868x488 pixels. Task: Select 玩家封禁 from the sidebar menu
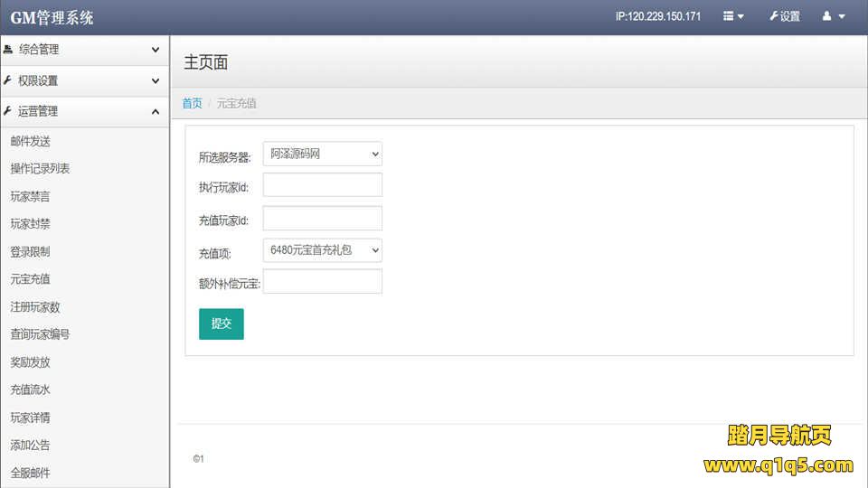(30, 224)
